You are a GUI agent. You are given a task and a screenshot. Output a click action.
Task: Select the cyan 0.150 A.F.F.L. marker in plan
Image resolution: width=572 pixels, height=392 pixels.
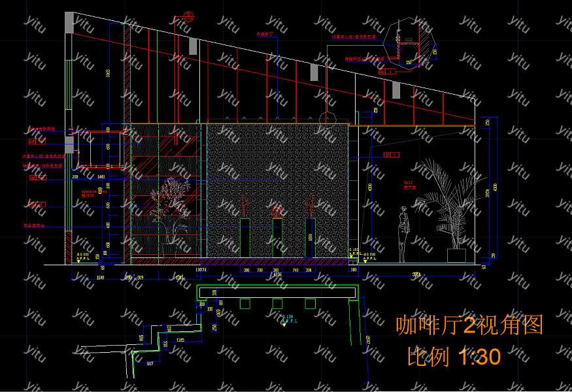click(x=290, y=319)
